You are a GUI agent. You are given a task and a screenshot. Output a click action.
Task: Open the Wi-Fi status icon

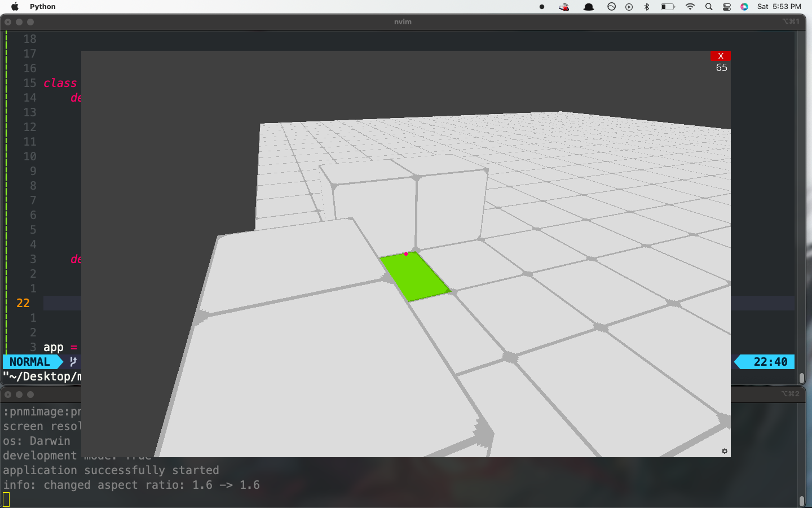pyautogui.click(x=690, y=7)
